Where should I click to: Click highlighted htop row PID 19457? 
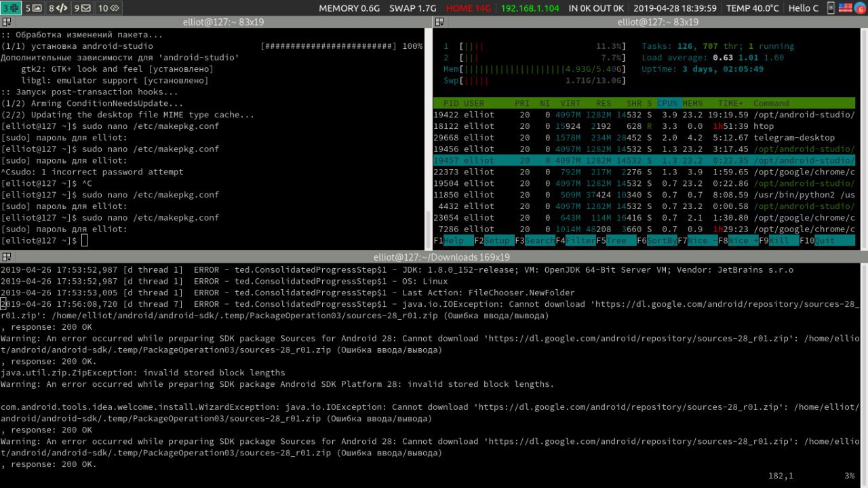coord(644,161)
